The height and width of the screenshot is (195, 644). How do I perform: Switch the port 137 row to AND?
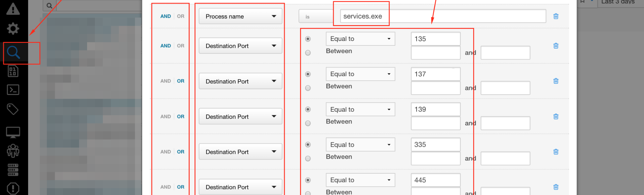pos(166,81)
